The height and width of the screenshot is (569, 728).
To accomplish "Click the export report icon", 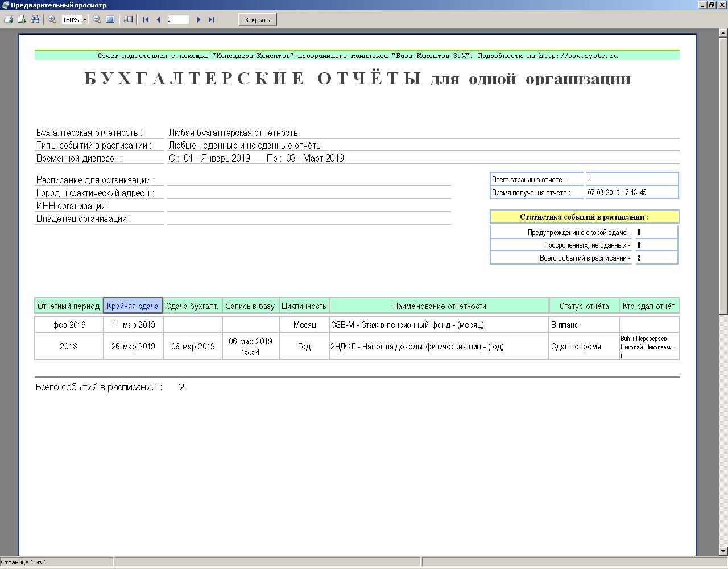I will coord(22,19).
